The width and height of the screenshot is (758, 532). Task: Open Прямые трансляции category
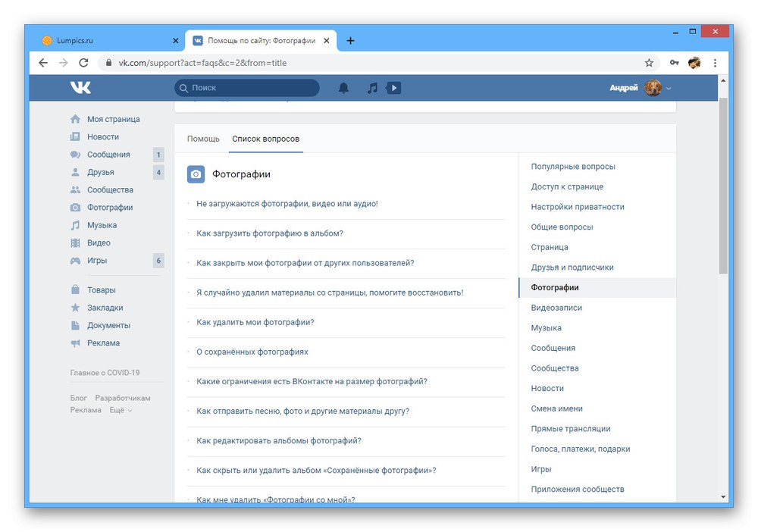point(571,429)
